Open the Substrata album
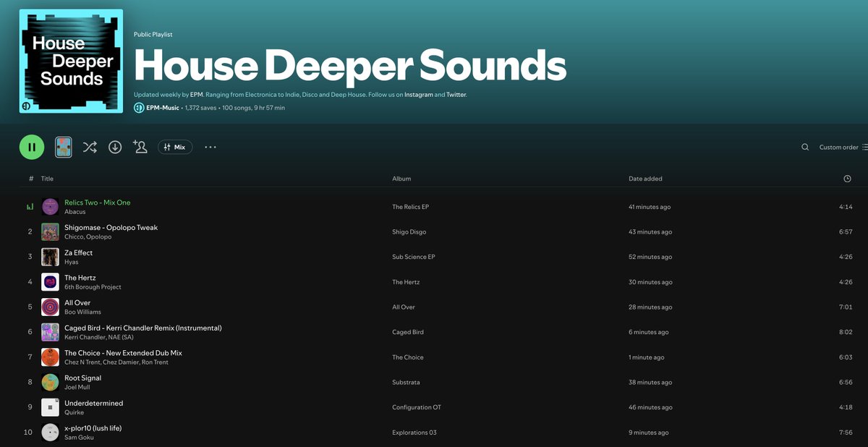868x447 pixels. tap(406, 383)
